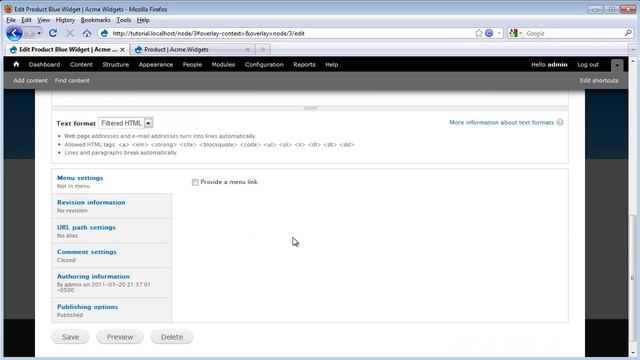This screenshot has width=640, height=360.
Task: Reload the page with the refresh icon
Action: [53, 33]
